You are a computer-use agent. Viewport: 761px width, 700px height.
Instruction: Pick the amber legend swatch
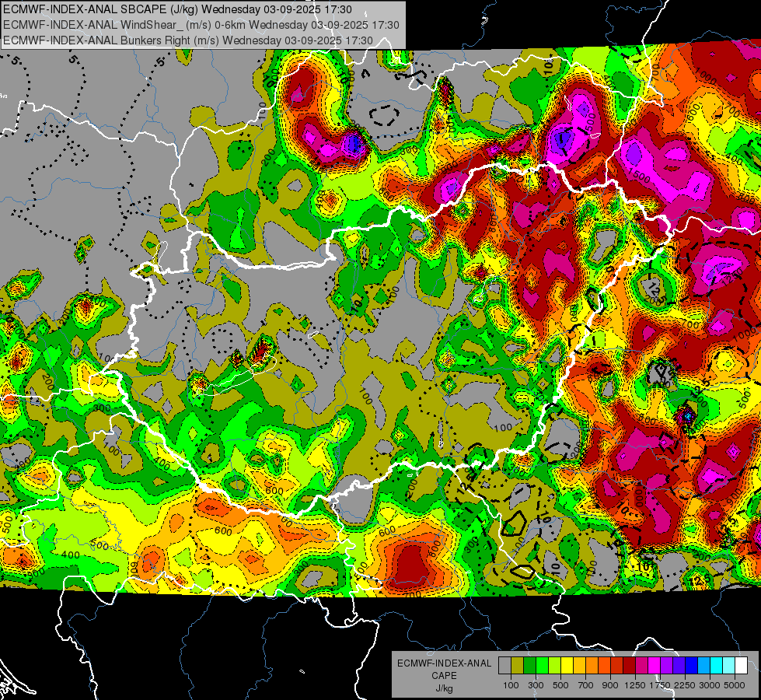(579, 666)
